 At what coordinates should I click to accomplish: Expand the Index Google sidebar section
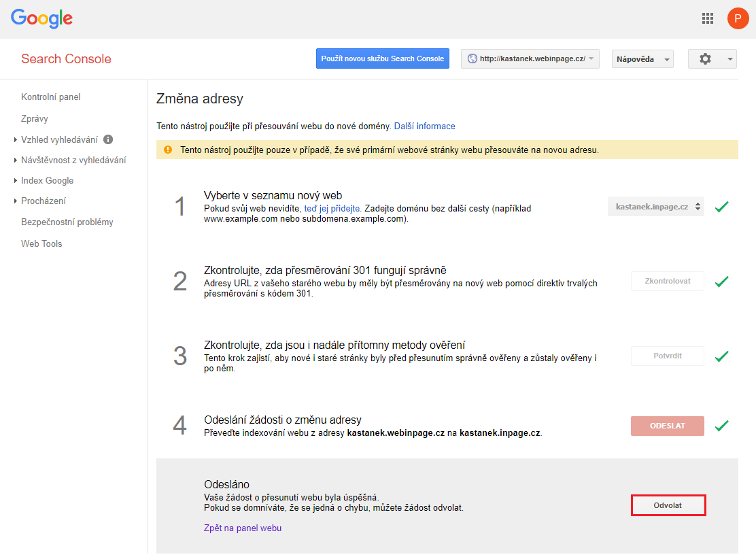point(47,181)
